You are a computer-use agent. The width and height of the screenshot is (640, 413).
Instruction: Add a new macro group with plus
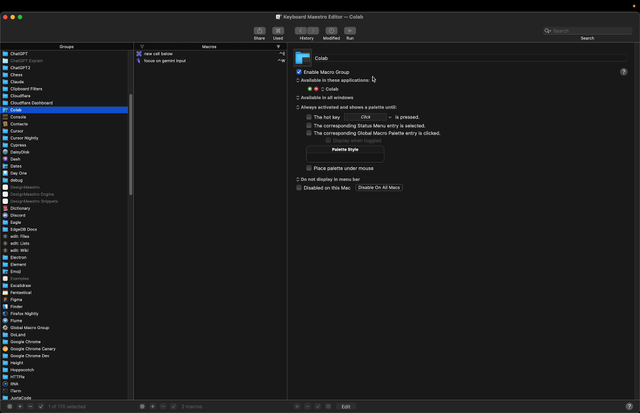[20, 406]
